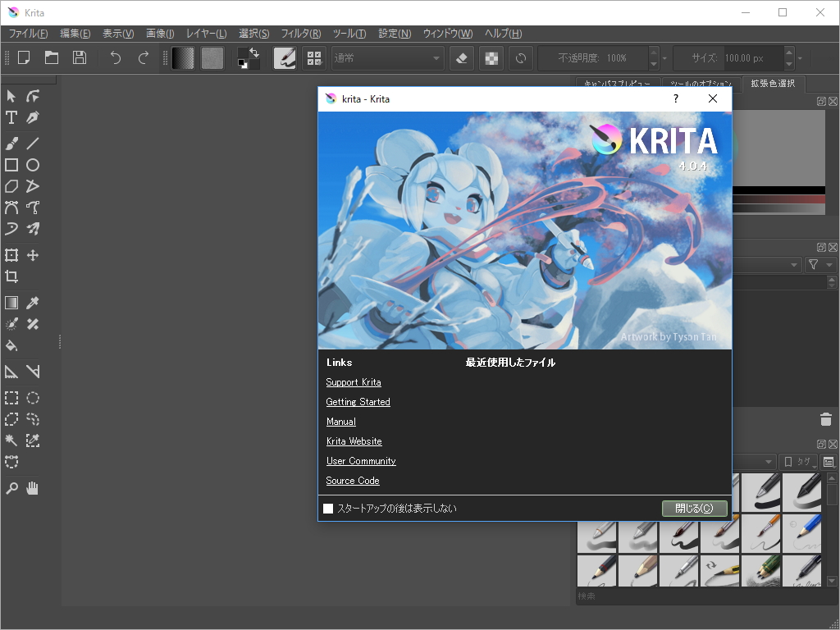Screen dimensions: 840x630
Task: Open the 通常 blending mode dropdown
Action: click(x=387, y=57)
